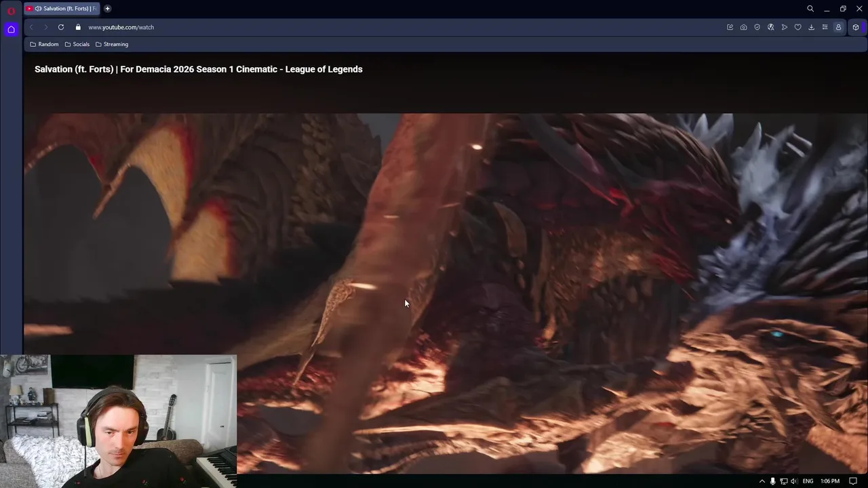Viewport: 868px width, 488px height.
Task: Open the Windows notification center
Action: (853, 481)
